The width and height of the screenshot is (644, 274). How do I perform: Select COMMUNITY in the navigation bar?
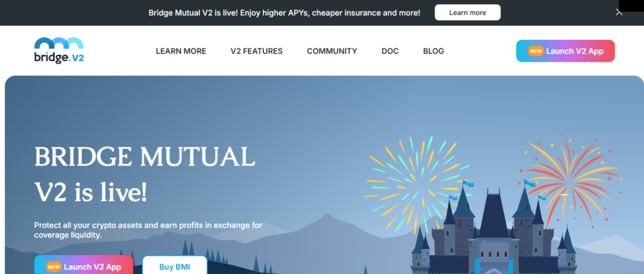331,51
